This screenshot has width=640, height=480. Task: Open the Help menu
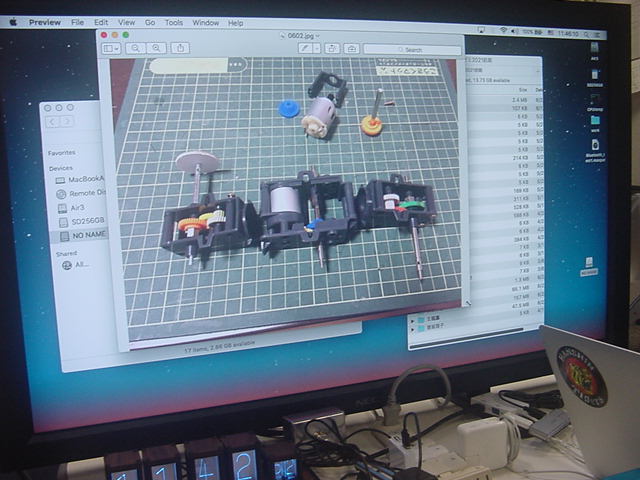click(x=236, y=23)
